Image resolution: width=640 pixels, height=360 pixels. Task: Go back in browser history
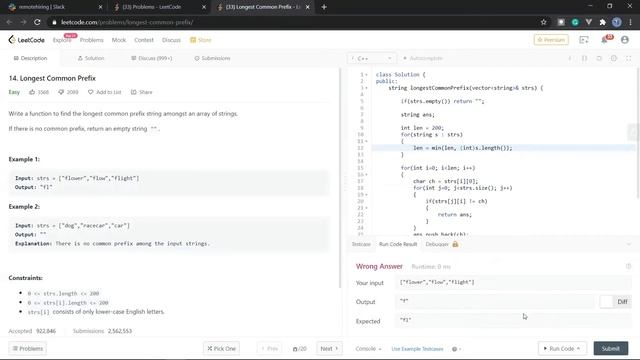[9, 22]
